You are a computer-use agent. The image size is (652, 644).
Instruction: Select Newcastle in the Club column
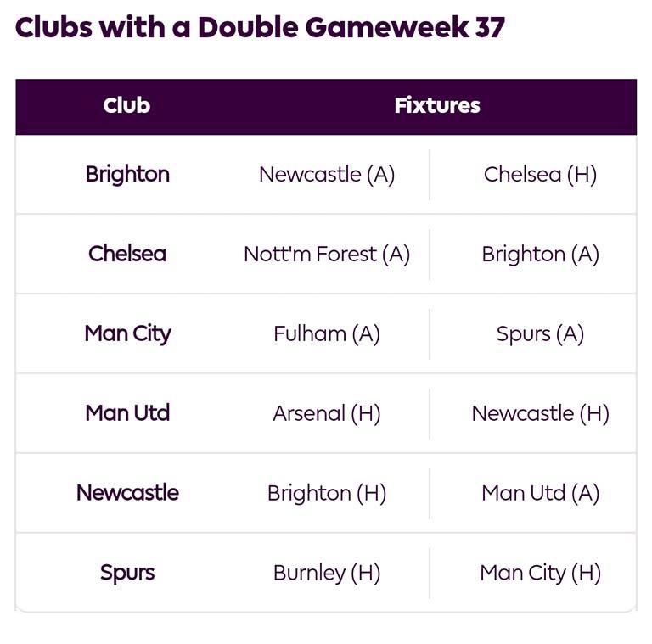(127, 493)
